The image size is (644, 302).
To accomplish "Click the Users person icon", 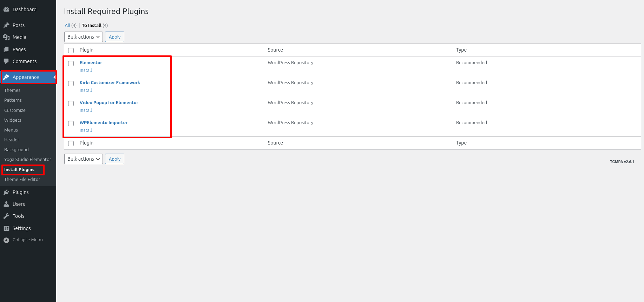I will click(6, 204).
